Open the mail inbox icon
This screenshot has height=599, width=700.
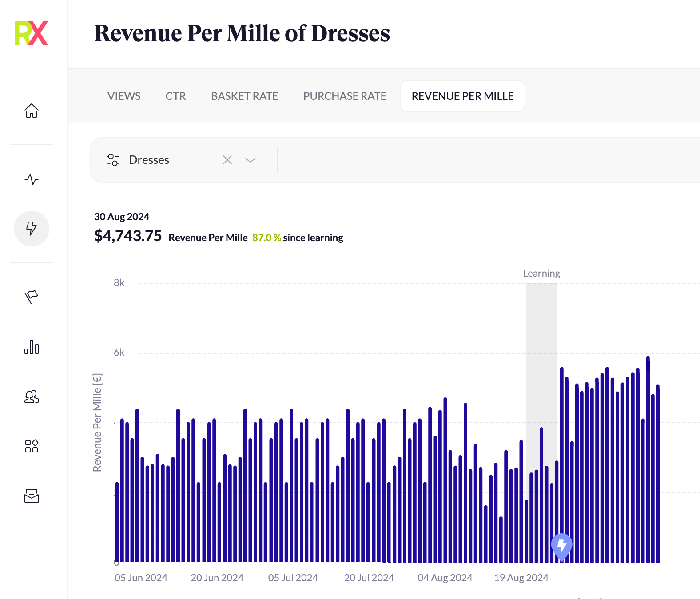32,496
